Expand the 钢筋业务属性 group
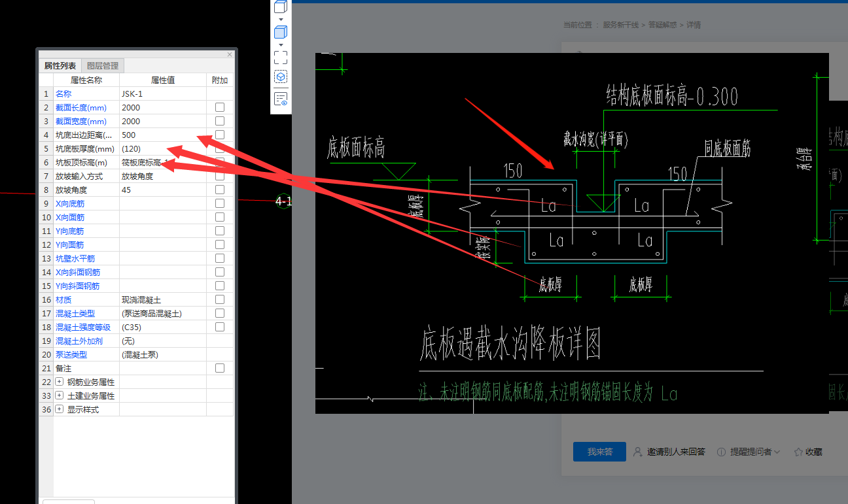Viewport: 848px width, 504px height. pyautogui.click(x=59, y=382)
